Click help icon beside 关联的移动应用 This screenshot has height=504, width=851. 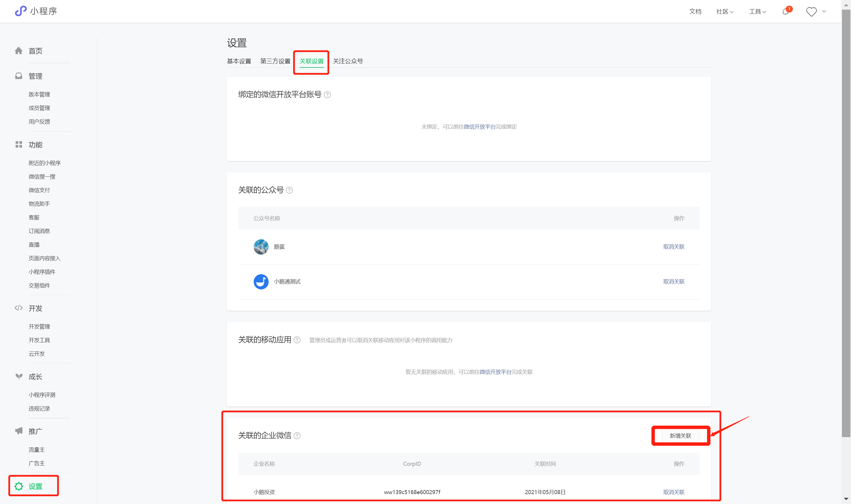[297, 340]
